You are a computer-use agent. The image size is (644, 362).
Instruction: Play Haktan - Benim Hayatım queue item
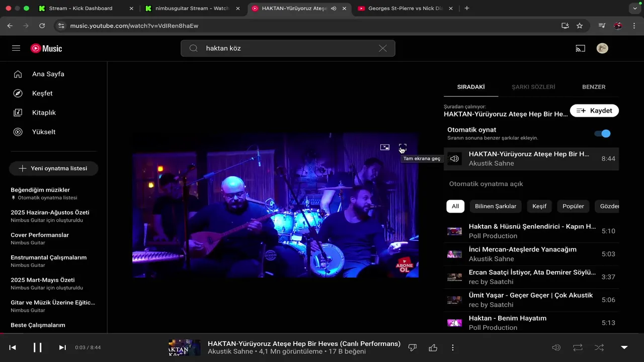[x=531, y=323]
